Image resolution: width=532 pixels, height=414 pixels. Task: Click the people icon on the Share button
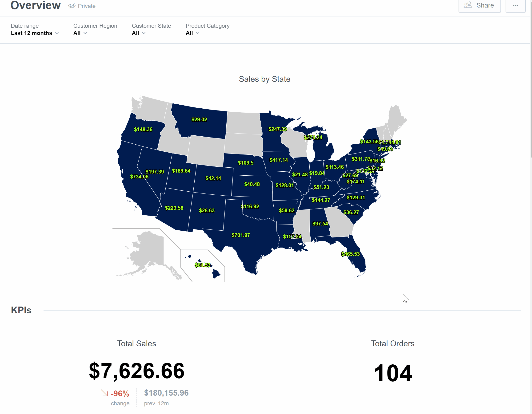(468, 5)
